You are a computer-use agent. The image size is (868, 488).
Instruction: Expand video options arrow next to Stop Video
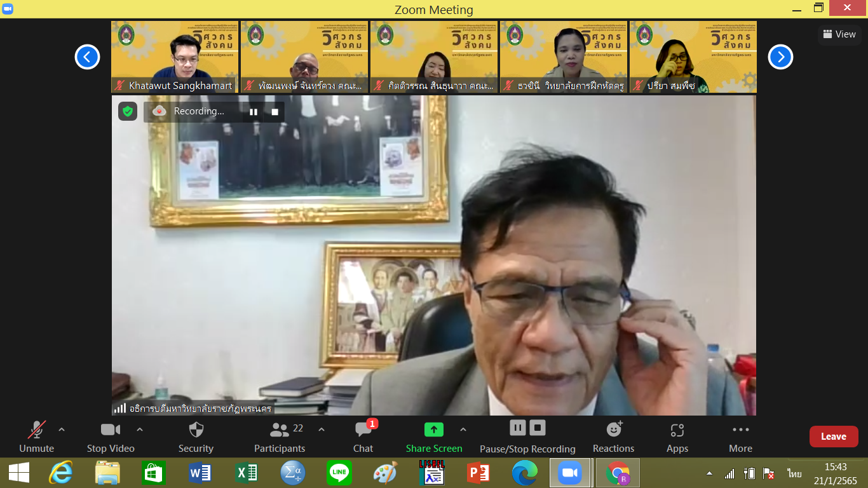[140, 430]
